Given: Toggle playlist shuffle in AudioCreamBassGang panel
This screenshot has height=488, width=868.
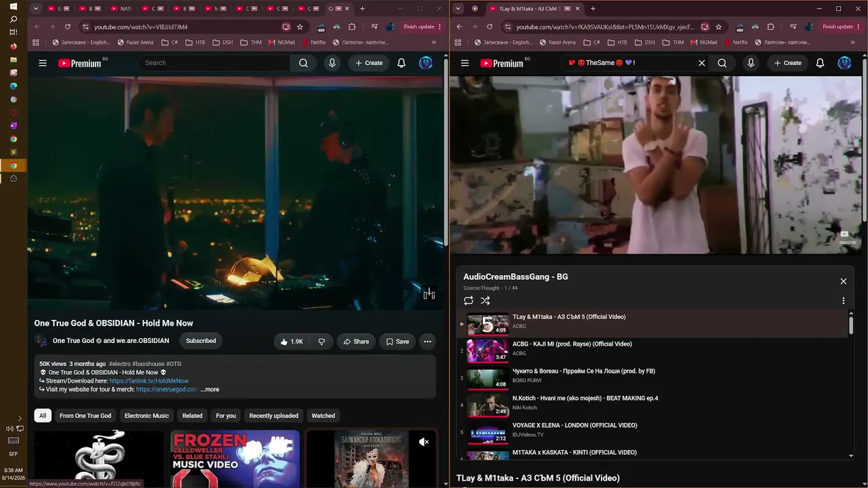Looking at the screenshot, I should (x=486, y=301).
